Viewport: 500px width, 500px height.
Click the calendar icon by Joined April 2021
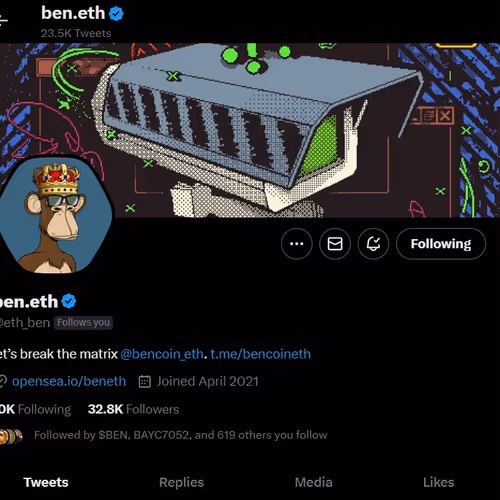(145, 381)
